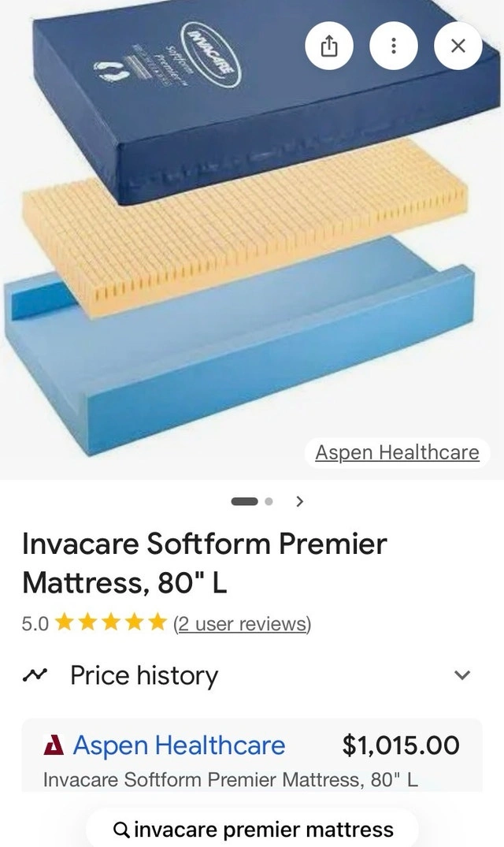Click the Aspen Healthcare red logo icon
The width and height of the screenshot is (504, 847).
(x=54, y=745)
